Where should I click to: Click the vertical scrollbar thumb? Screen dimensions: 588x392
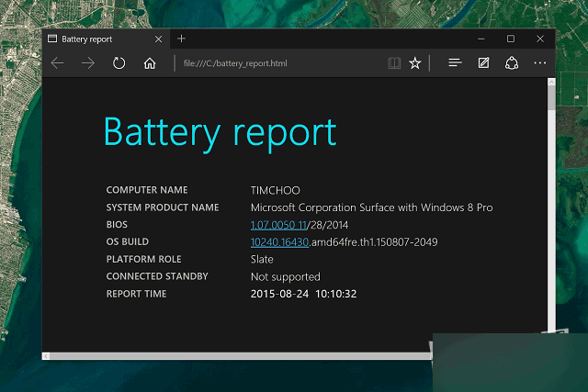[551, 96]
